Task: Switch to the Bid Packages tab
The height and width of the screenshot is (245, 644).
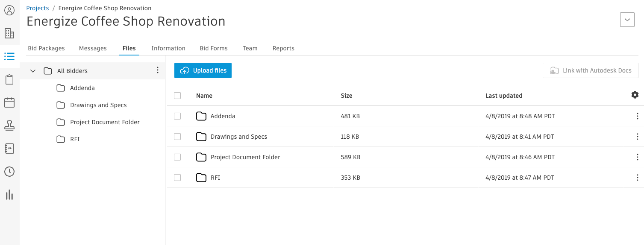Action: pos(46,48)
